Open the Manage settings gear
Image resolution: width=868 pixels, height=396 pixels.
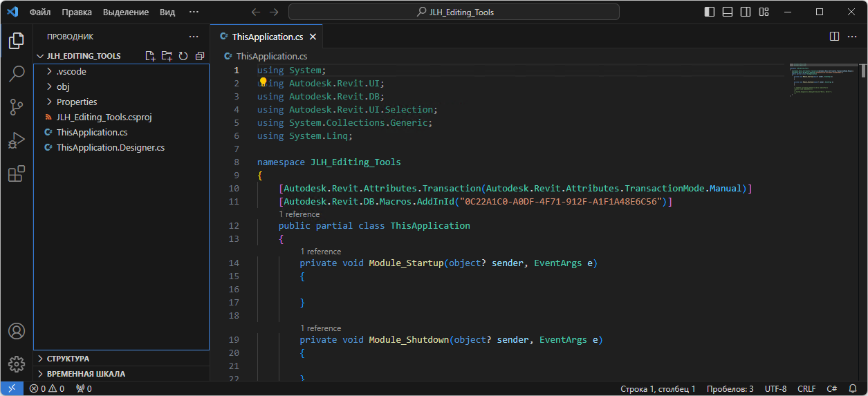tap(17, 364)
